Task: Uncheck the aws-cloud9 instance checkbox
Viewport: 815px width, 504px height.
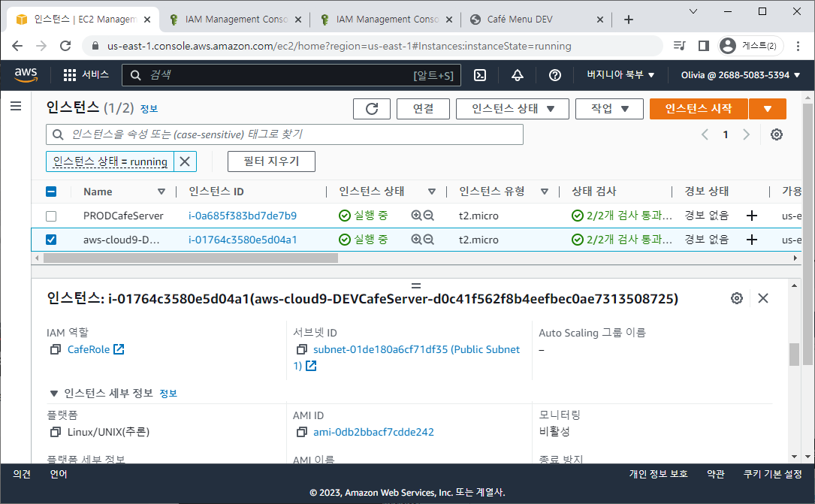Action: [51, 240]
